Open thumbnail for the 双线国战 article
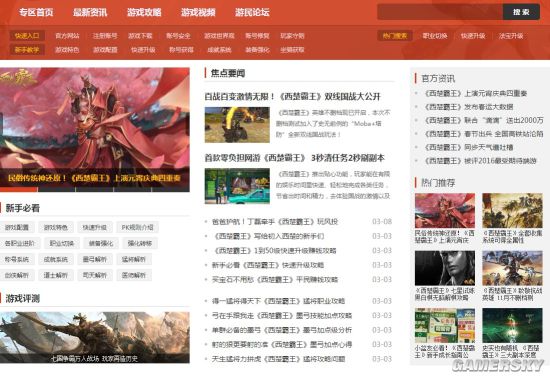The width and height of the screenshot is (550, 377). [237, 124]
